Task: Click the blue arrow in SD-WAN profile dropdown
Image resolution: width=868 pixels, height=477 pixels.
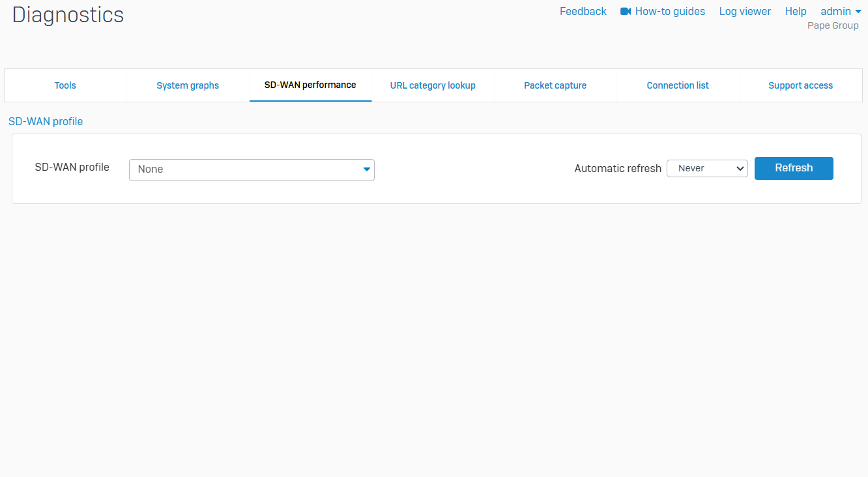Action: point(366,169)
